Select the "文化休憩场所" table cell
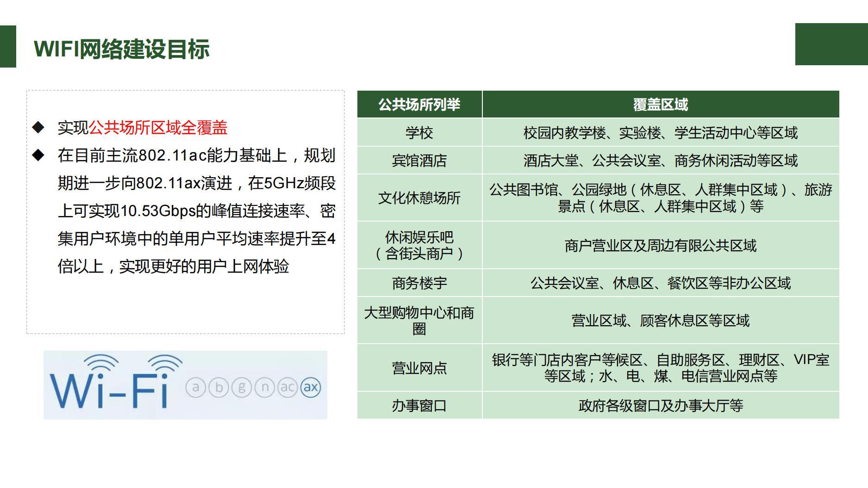The height and width of the screenshot is (488, 868). coord(419,198)
